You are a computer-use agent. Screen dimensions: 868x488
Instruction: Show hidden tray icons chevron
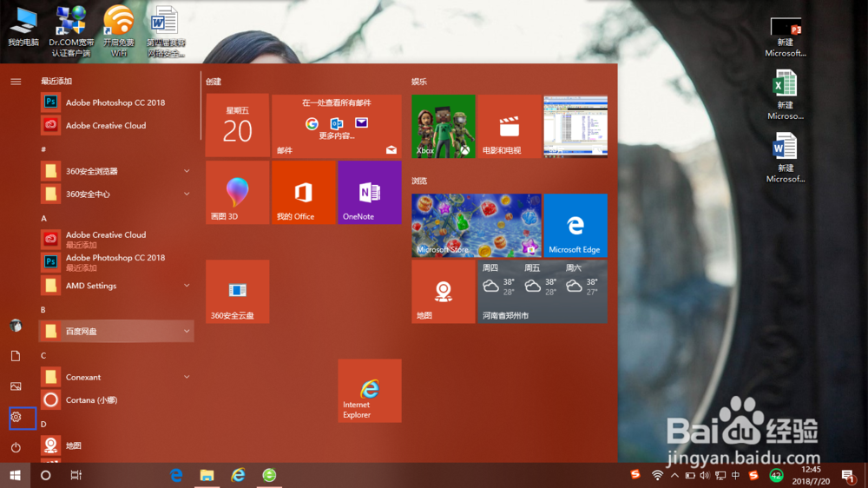click(674, 475)
